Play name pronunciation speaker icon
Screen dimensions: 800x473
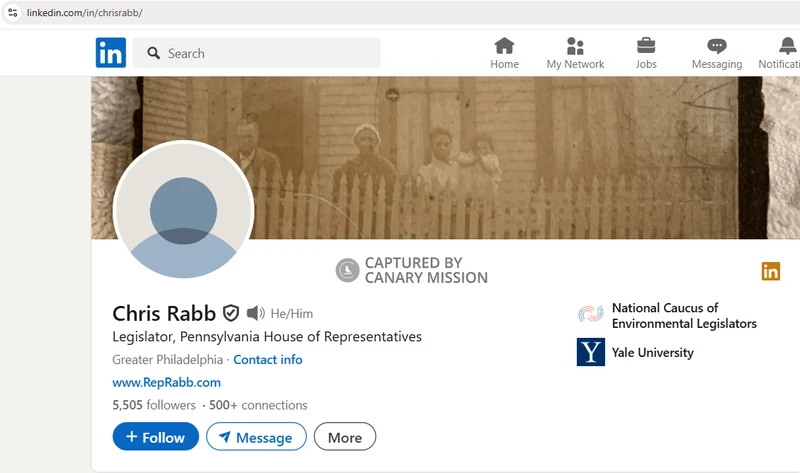click(x=256, y=313)
